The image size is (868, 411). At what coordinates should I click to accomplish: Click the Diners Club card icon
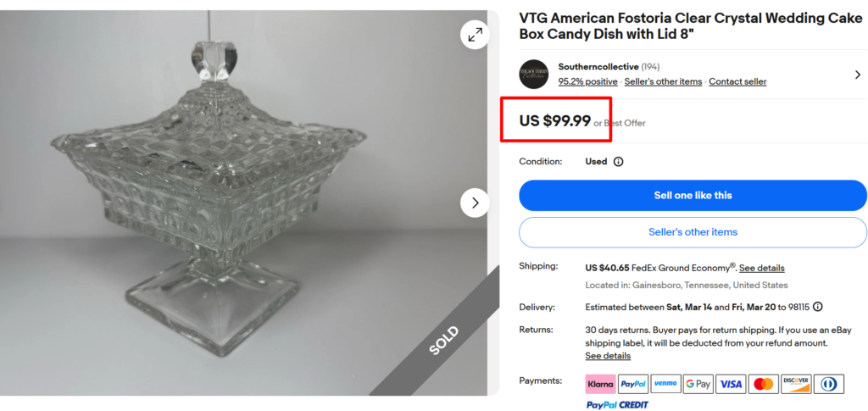click(827, 384)
